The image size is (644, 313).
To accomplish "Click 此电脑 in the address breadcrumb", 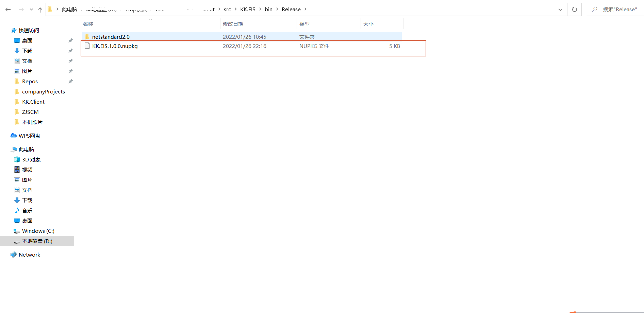I will click(x=69, y=10).
